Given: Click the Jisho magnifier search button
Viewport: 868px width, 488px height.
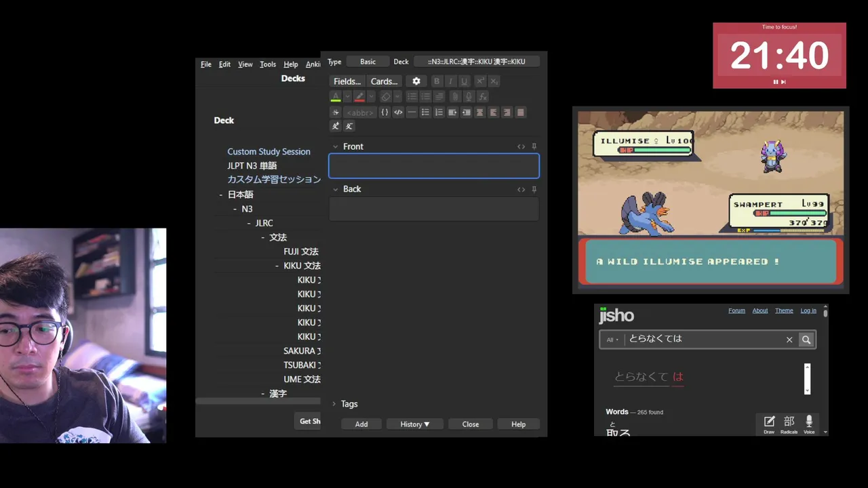Looking at the screenshot, I should point(806,340).
